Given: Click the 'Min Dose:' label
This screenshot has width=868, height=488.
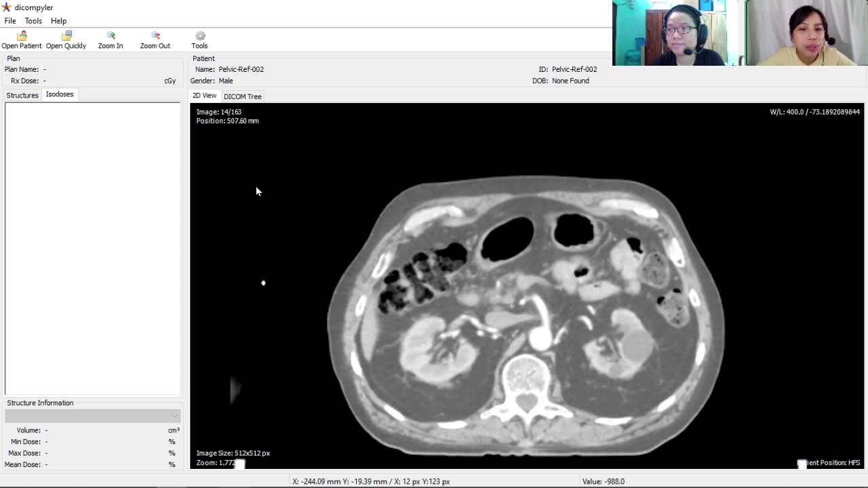Looking at the screenshot, I should [x=26, y=442].
